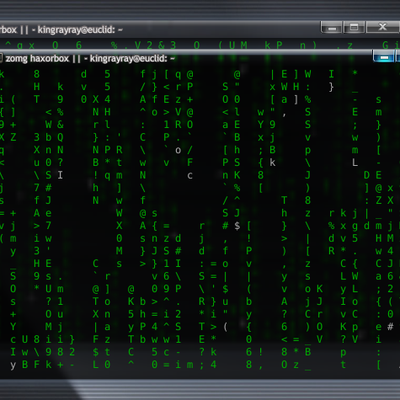This screenshot has width=400, height=400.
Task: Click the matrix row 'I w \ 9 8 2'
Action: tap(42, 352)
